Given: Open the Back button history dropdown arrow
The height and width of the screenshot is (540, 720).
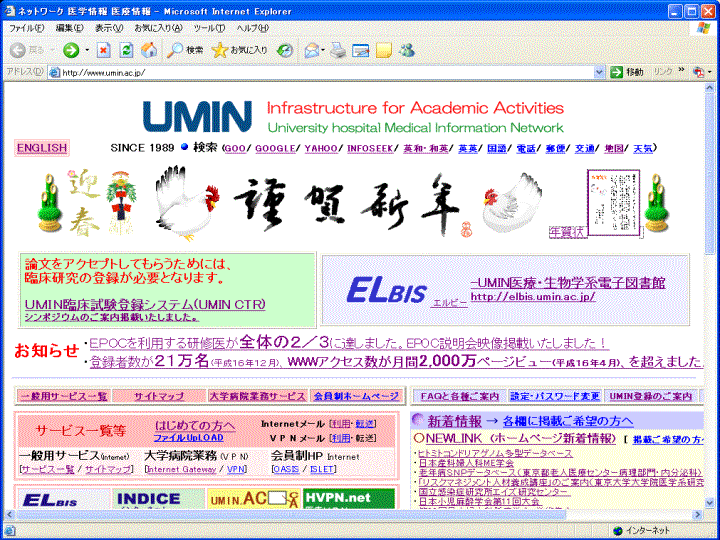Looking at the screenshot, I should pos(51,50).
